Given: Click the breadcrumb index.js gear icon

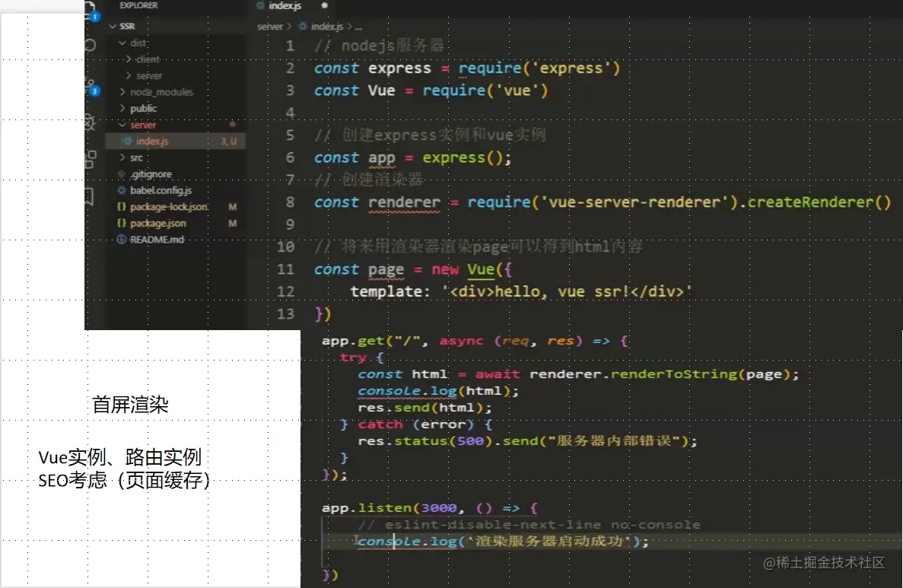Looking at the screenshot, I should (302, 27).
